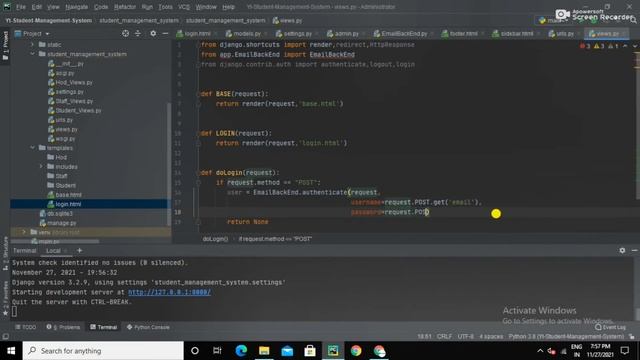Open the action center notifications icon
The image size is (640, 360).
(624, 351)
